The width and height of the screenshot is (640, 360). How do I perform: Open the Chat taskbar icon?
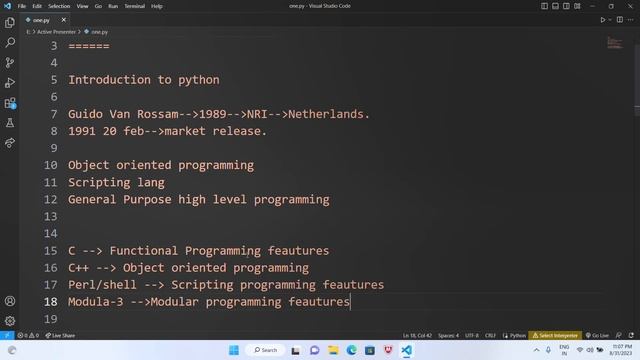click(x=314, y=350)
